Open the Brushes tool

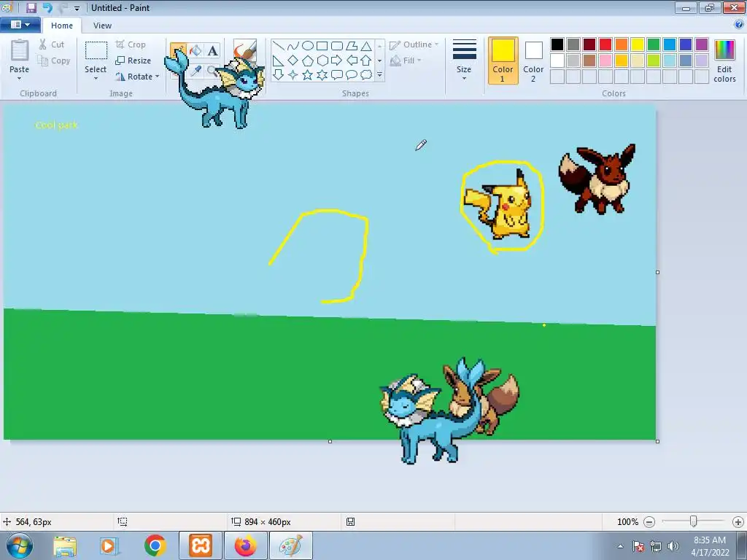point(245,50)
